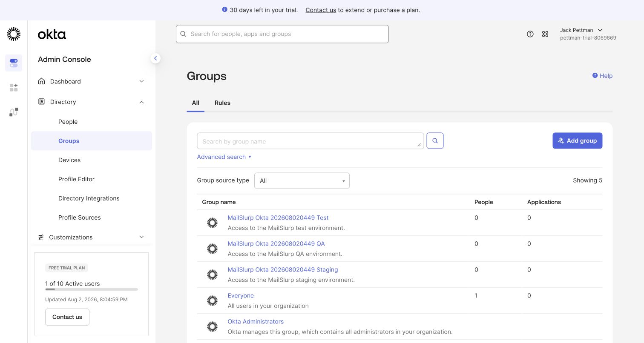Click the People column header
The image size is (644, 343).
point(484,202)
